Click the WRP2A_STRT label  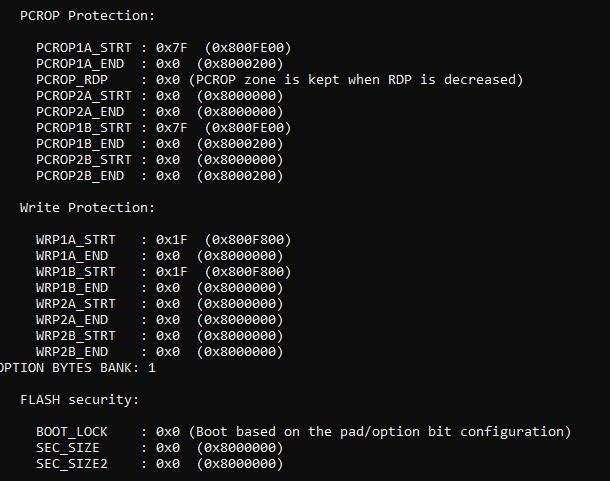[x=76, y=304]
